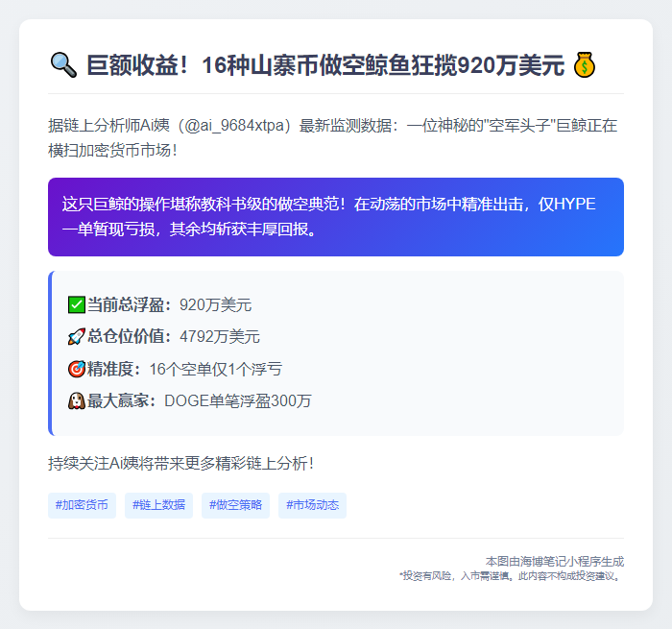
Task: Click the money bag emoji in the title
Action: [584, 65]
